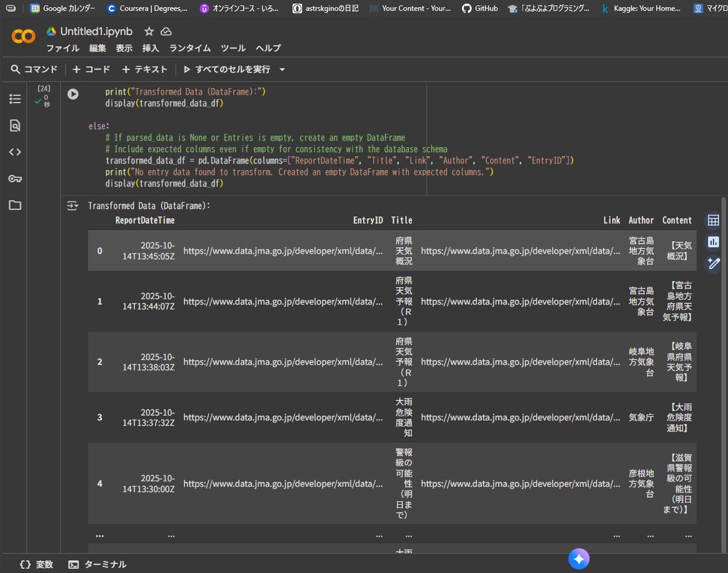Expand the run all cells dropdown arrow
The width and height of the screenshot is (728, 573).
(282, 70)
